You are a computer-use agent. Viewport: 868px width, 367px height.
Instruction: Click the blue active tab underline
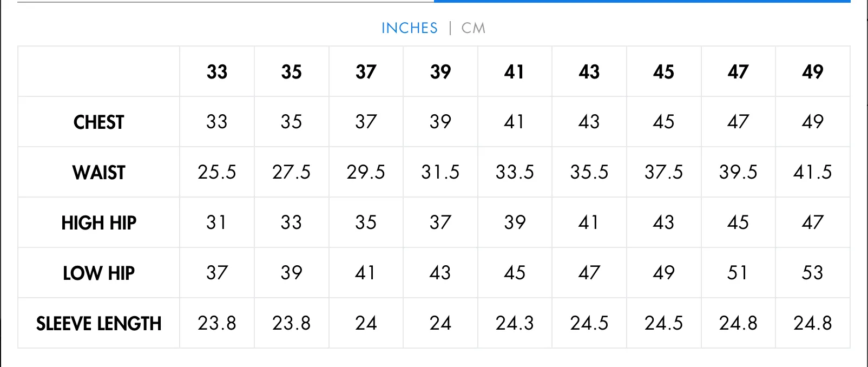[642, 1]
